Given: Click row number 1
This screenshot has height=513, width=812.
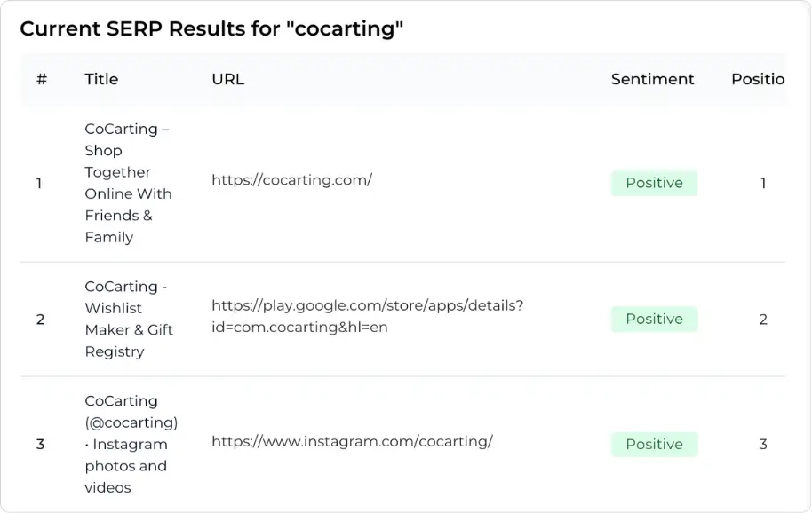Looking at the screenshot, I should 39,183.
